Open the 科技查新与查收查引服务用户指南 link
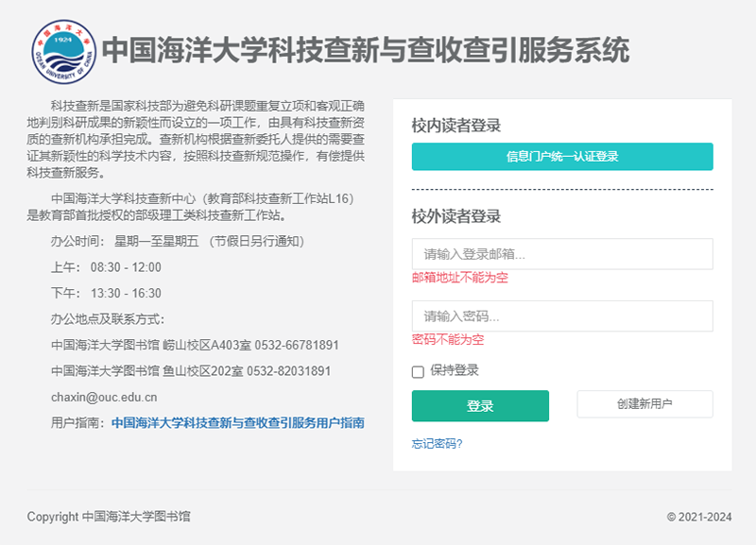The image size is (756, 545). point(238,423)
